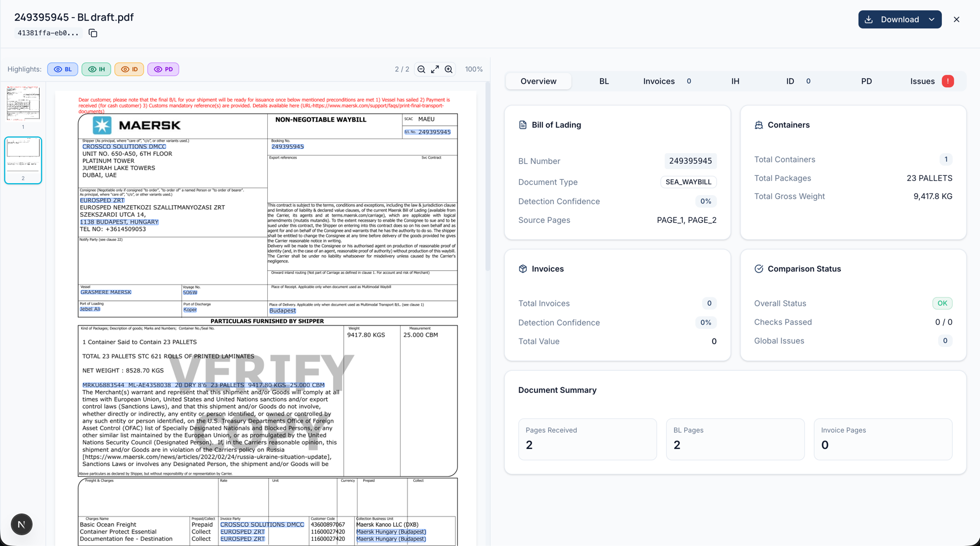This screenshot has height=546, width=980.
Task: Click the Checks Passed 0 / 0 value
Action: pos(944,322)
